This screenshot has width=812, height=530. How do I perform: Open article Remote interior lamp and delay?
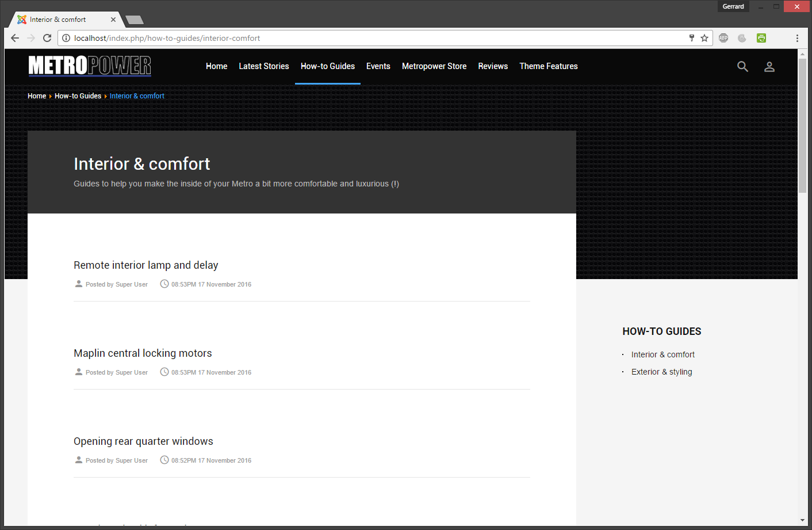pyautogui.click(x=146, y=265)
